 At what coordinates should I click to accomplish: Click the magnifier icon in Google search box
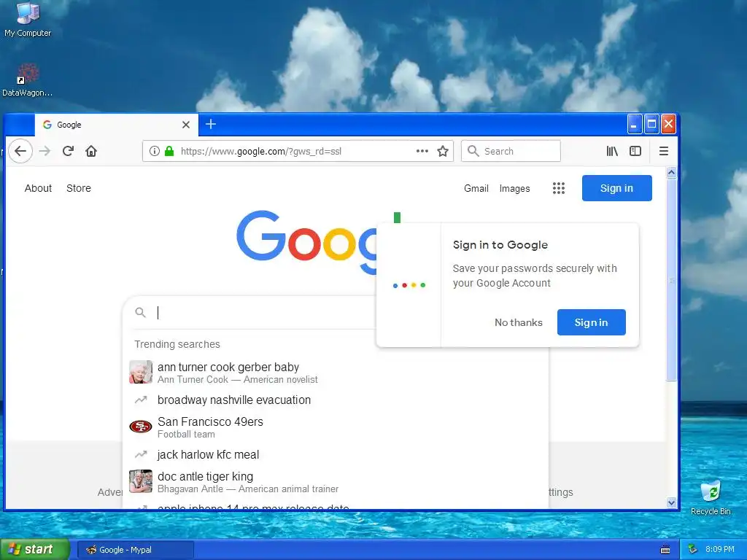[140, 312]
